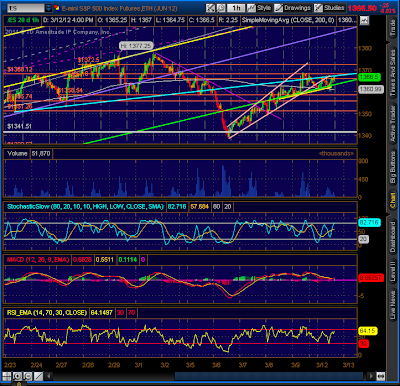Image resolution: width=400 pixels, height=386 pixels.
Task: Select the Big Buttons sidebar tab
Action: click(x=393, y=166)
